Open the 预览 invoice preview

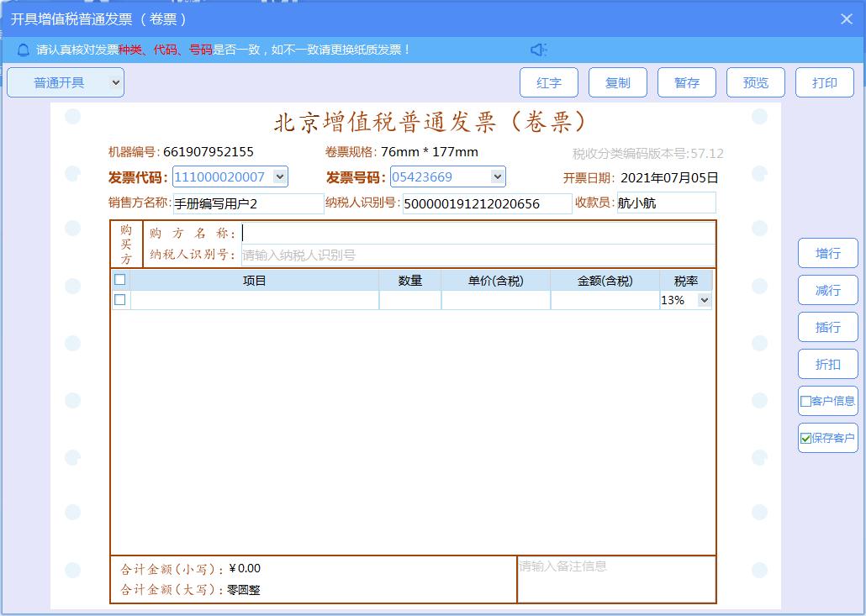(x=756, y=82)
